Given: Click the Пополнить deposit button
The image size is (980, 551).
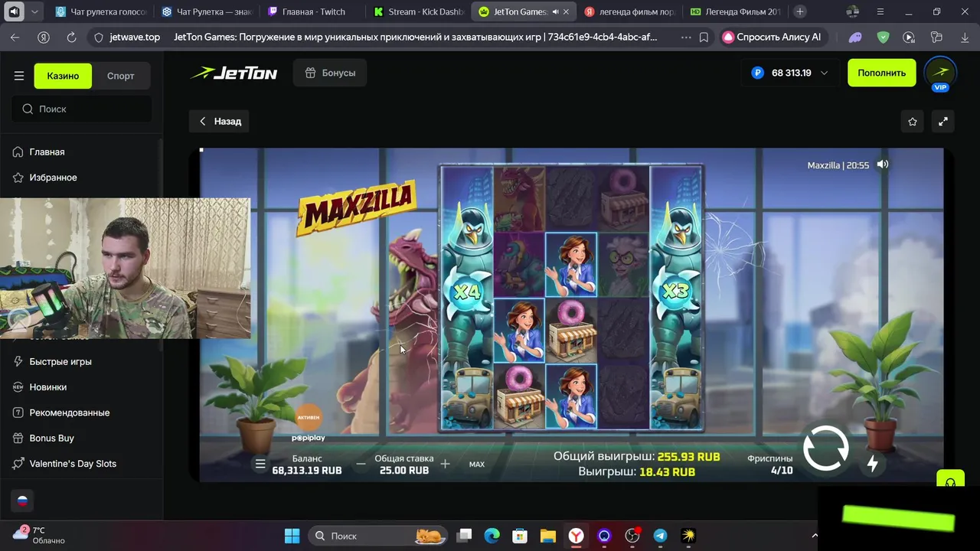Looking at the screenshot, I should (881, 73).
